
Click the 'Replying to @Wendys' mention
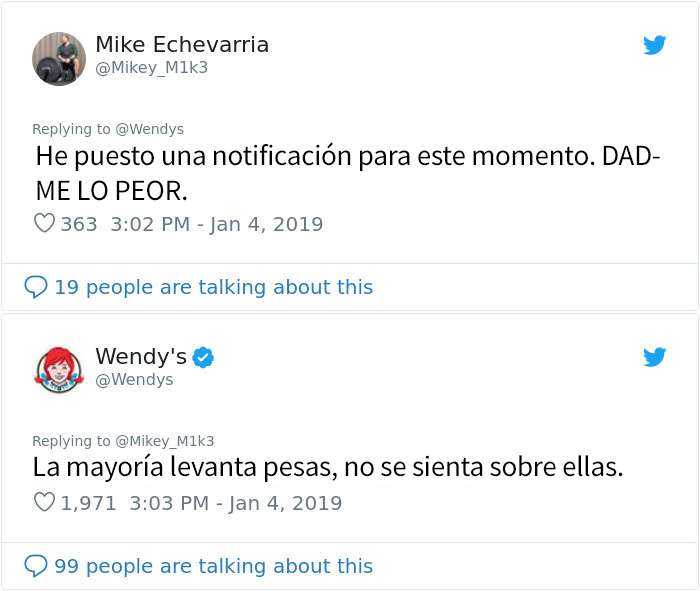click(x=148, y=129)
